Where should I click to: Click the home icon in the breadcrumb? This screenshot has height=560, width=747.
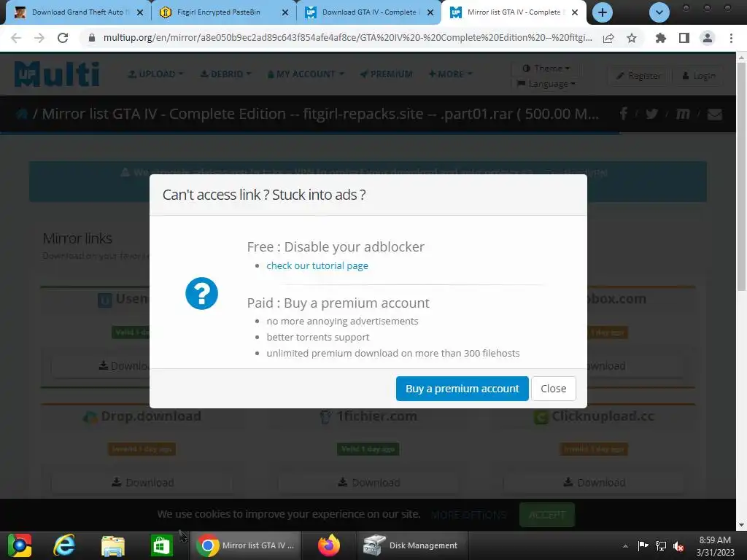[21, 114]
